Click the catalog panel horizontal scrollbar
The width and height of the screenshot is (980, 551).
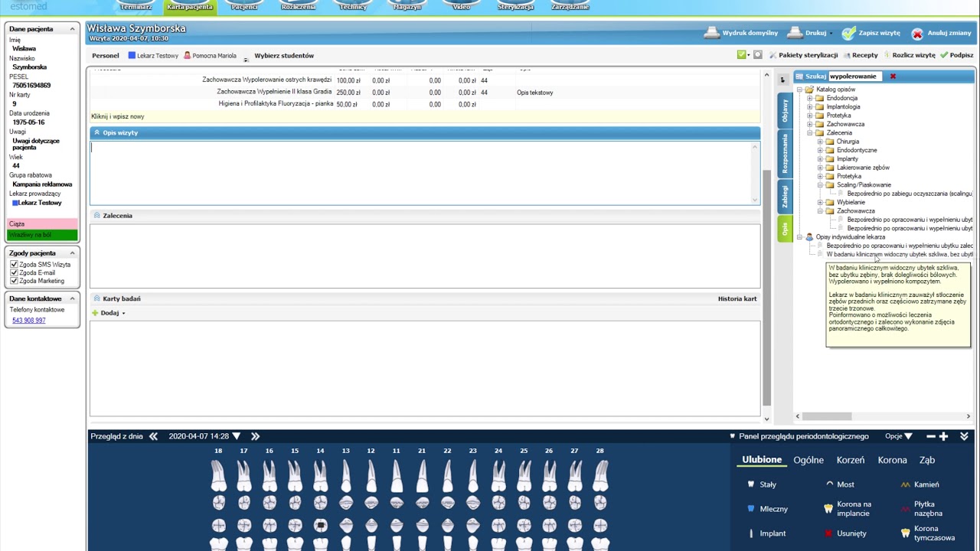click(x=883, y=416)
